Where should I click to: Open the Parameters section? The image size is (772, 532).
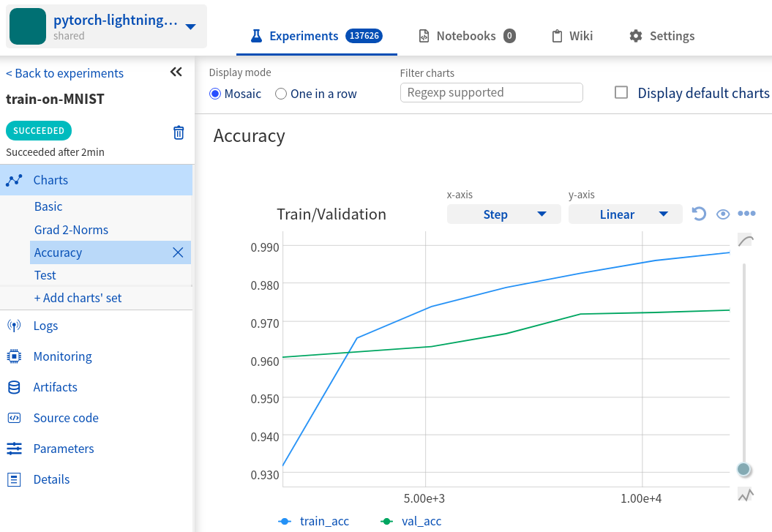(x=64, y=448)
